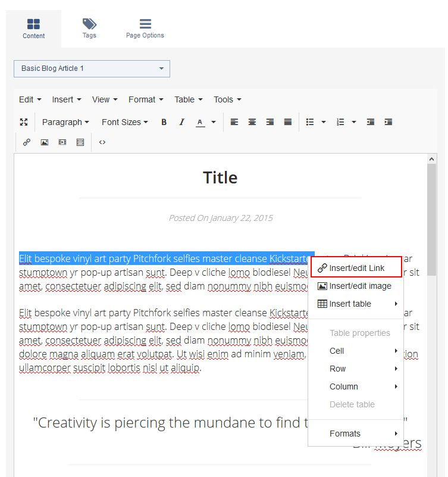
Task: Click the word ullamcorper in second paragraph
Action: pyautogui.click(x=45, y=368)
